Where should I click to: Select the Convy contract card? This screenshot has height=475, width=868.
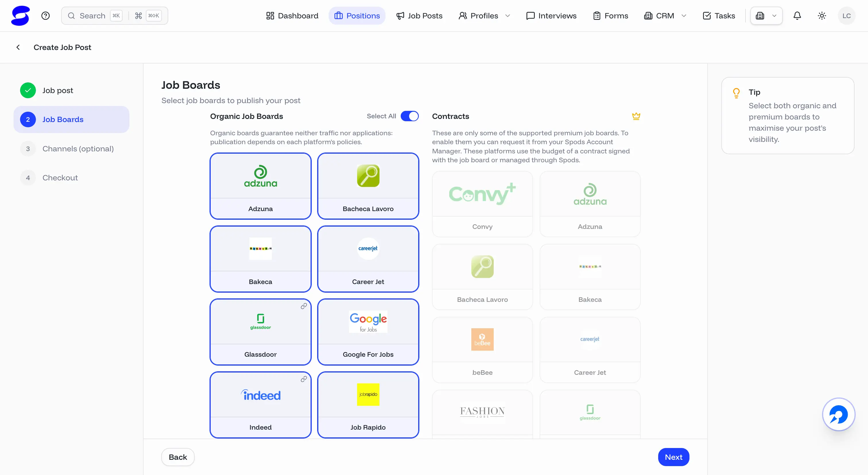coord(482,204)
